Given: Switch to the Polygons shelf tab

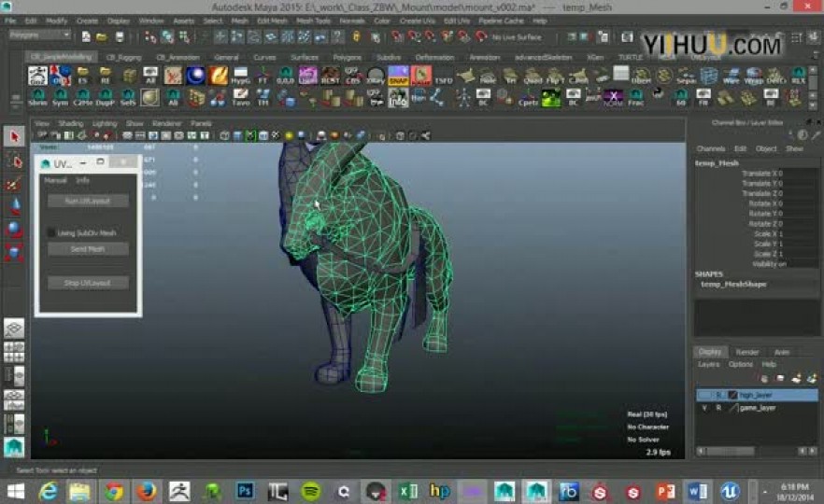Looking at the screenshot, I should tap(347, 57).
